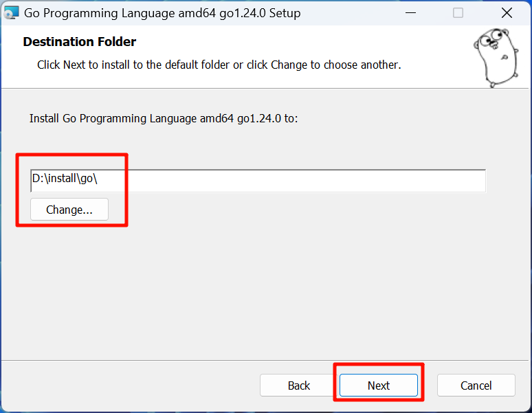Cancel the Go installation
532x413 pixels.
pyautogui.click(x=476, y=386)
